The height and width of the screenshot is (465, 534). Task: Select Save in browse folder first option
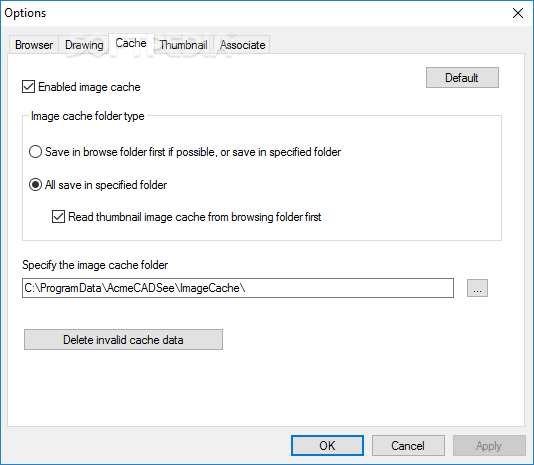coord(35,152)
